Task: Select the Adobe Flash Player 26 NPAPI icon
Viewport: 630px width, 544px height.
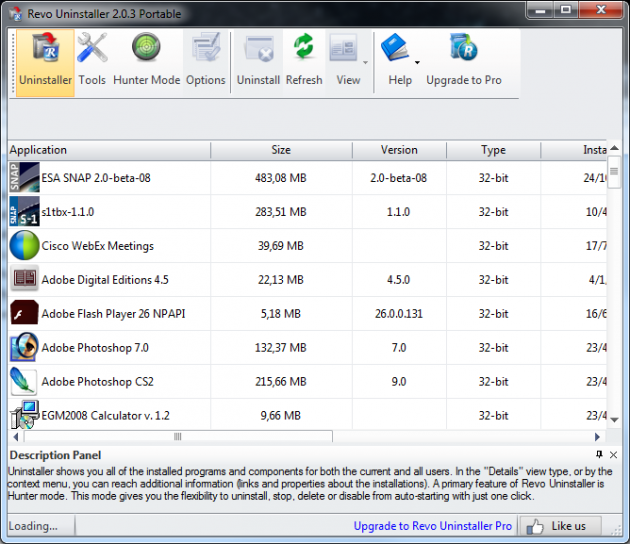Action: [x=25, y=312]
